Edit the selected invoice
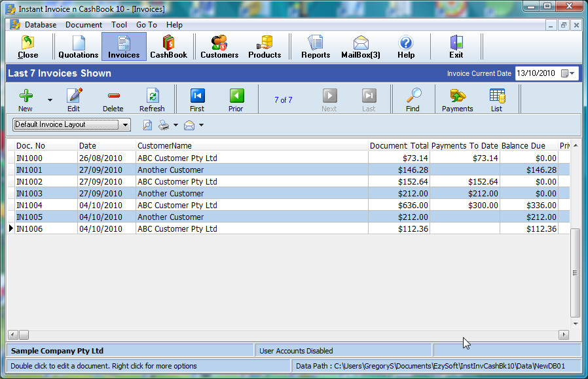Screen dimensions: 588x379 click(73, 99)
